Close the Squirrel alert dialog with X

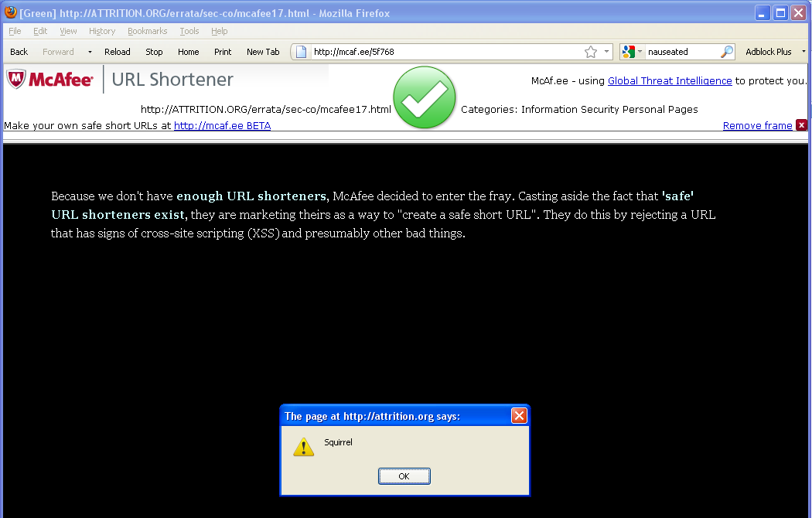point(519,416)
